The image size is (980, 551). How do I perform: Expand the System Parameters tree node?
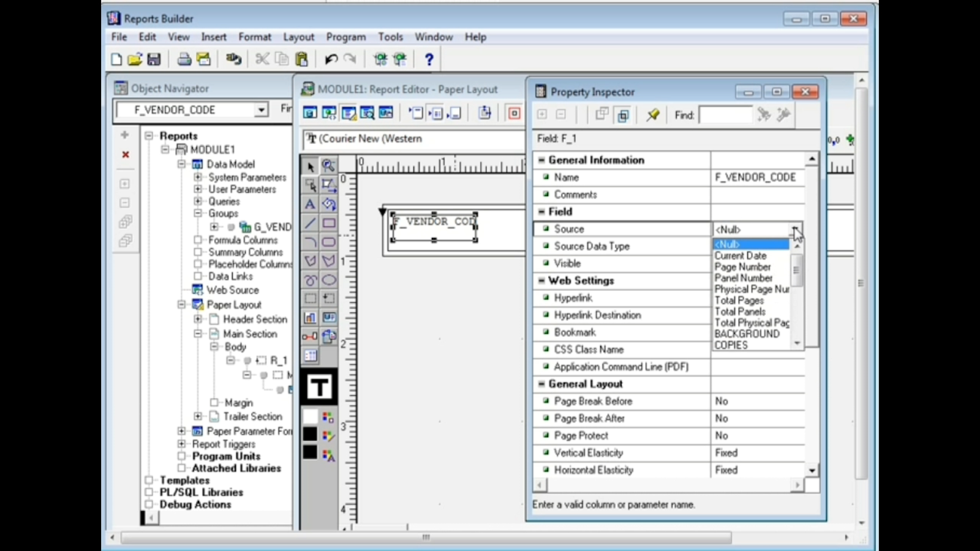198,177
